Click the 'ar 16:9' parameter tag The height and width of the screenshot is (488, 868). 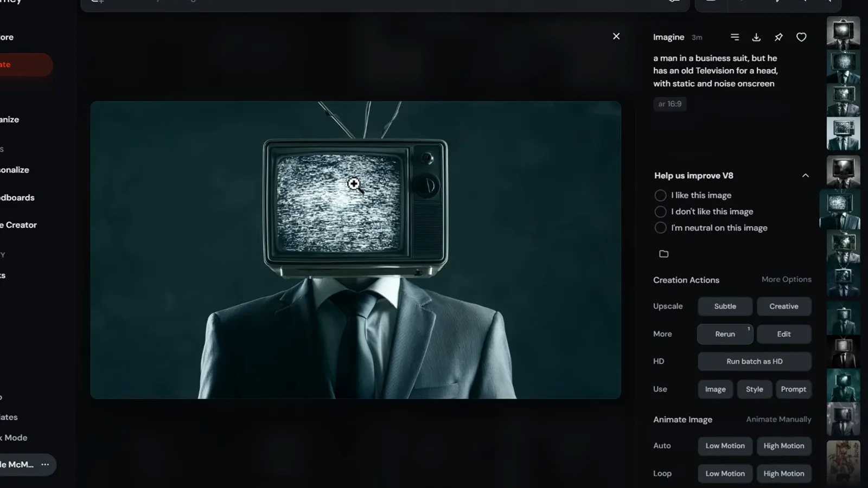(670, 104)
